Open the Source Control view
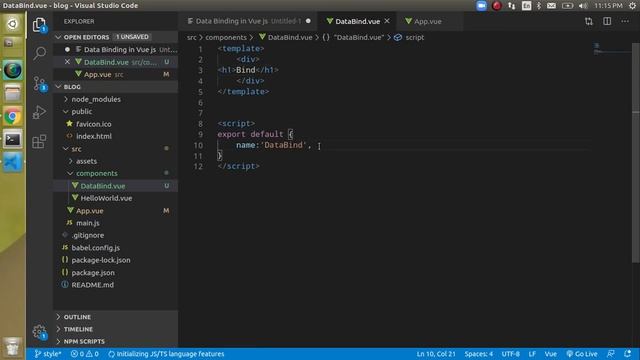The image size is (640, 360). coord(39,83)
